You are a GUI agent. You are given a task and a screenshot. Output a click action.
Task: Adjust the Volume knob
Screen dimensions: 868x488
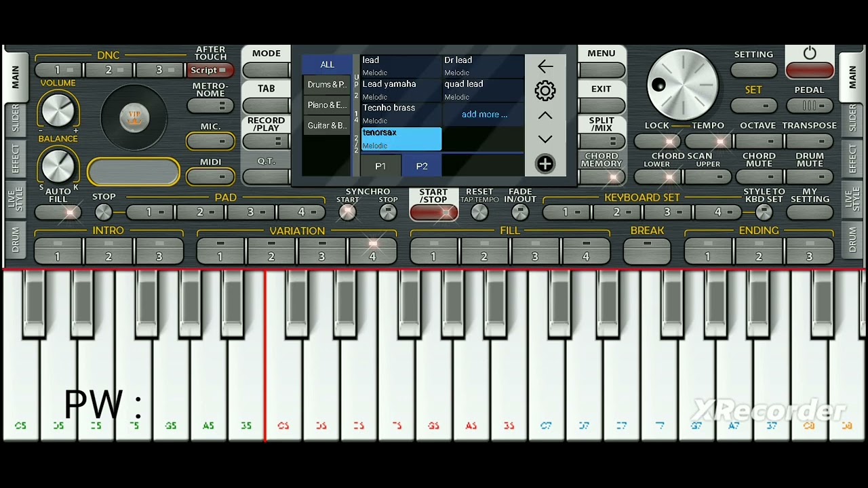[x=58, y=110]
